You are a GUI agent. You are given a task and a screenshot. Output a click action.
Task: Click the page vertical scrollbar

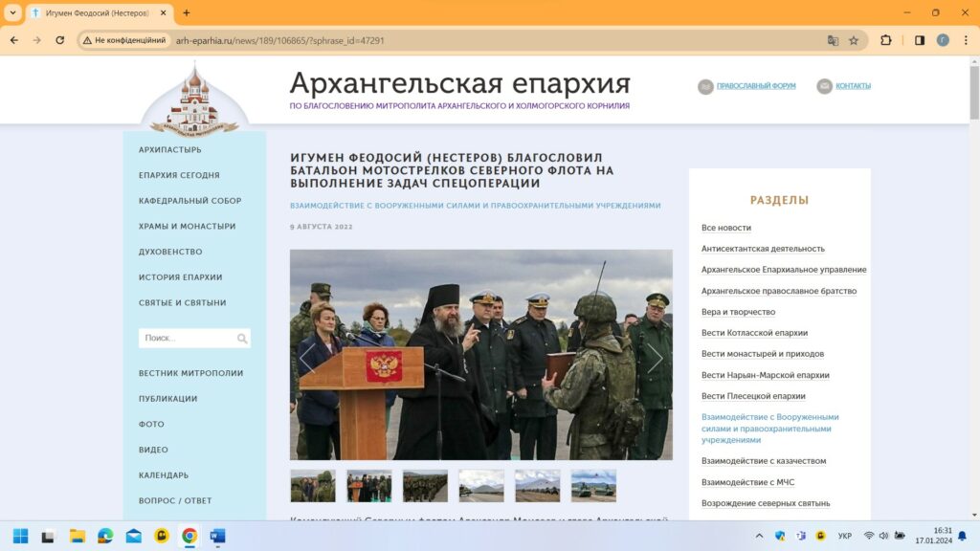[974, 91]
